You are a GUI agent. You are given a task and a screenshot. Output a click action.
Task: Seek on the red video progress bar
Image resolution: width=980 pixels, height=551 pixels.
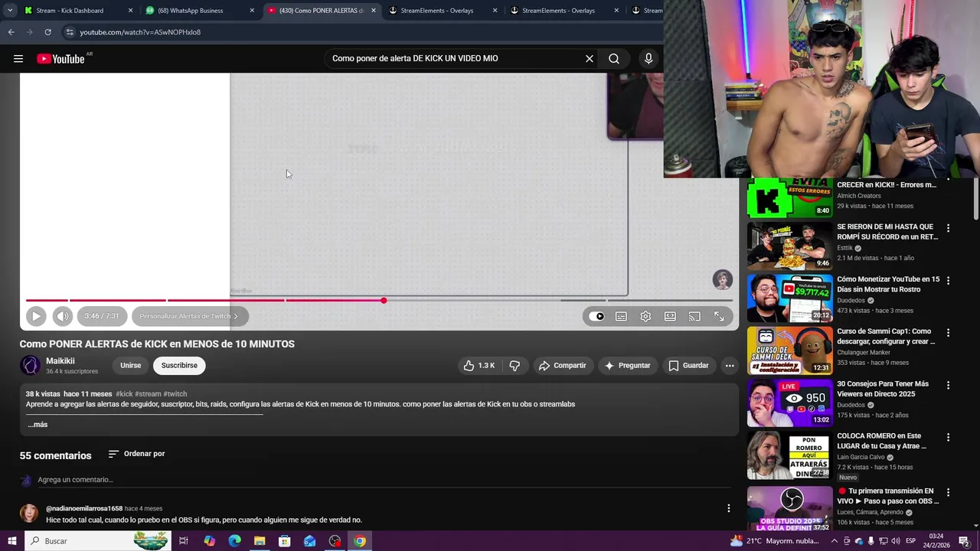coord(379,301)
